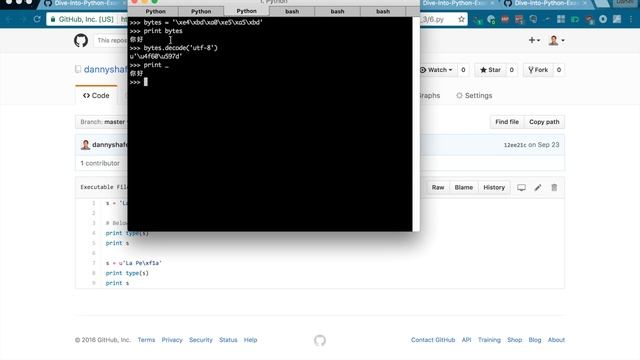Bookmark the page with the star icon
Image resolution: width=640 pixels, height=360 pixels.
(x=461, y=19)
